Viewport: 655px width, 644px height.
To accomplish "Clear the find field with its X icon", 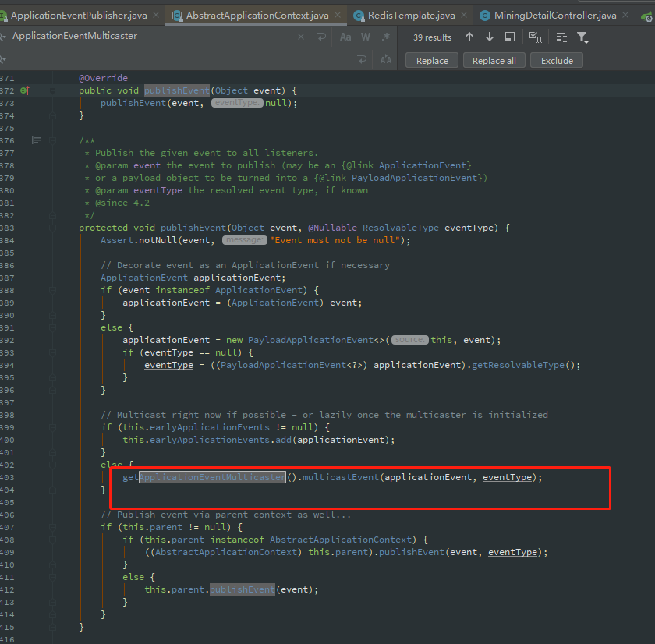I will click(301, 37).
